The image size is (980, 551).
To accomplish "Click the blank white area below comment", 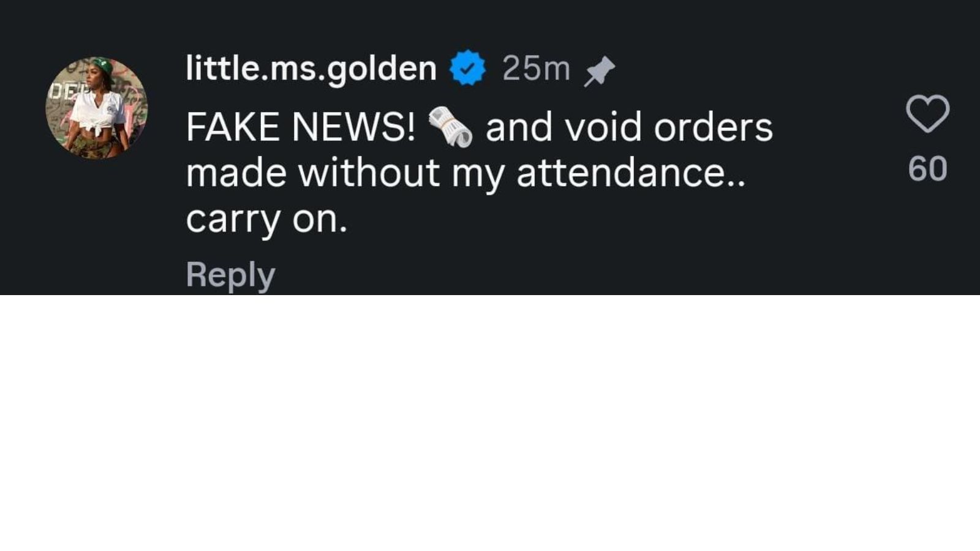I will 490,422.
